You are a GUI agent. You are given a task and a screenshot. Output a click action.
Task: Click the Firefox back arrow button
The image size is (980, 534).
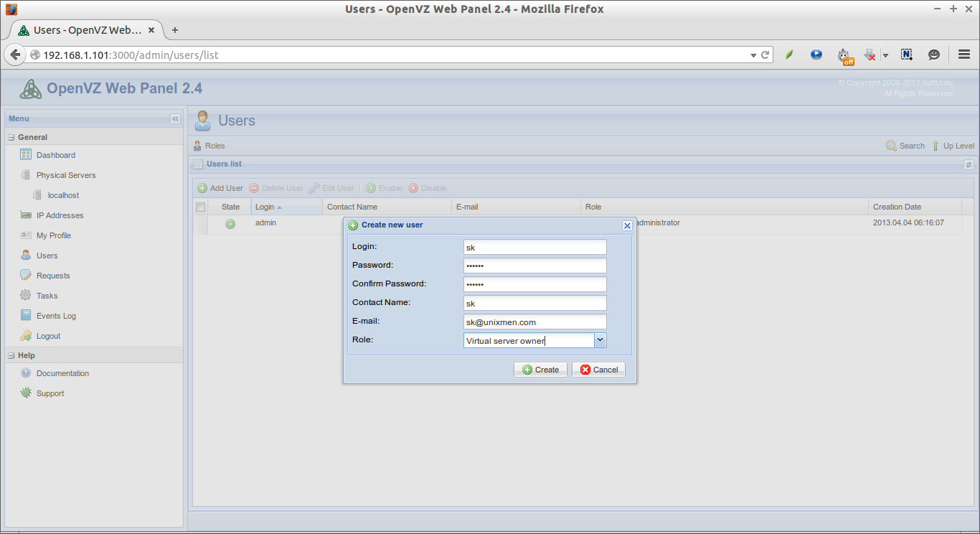(14, 55)
